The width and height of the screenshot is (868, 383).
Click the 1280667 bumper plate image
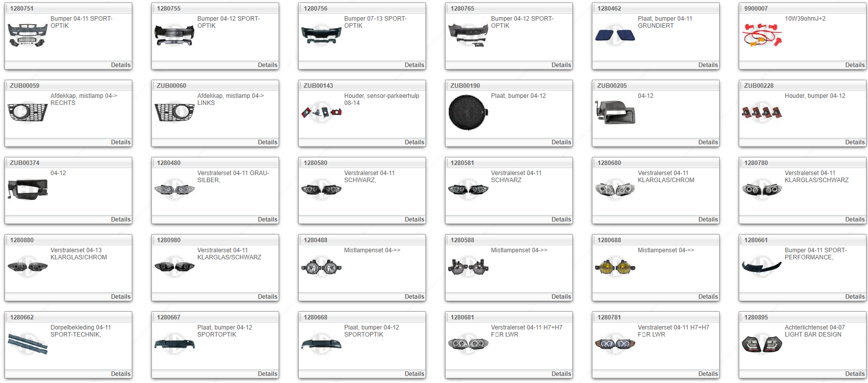[x=175, y=344]
